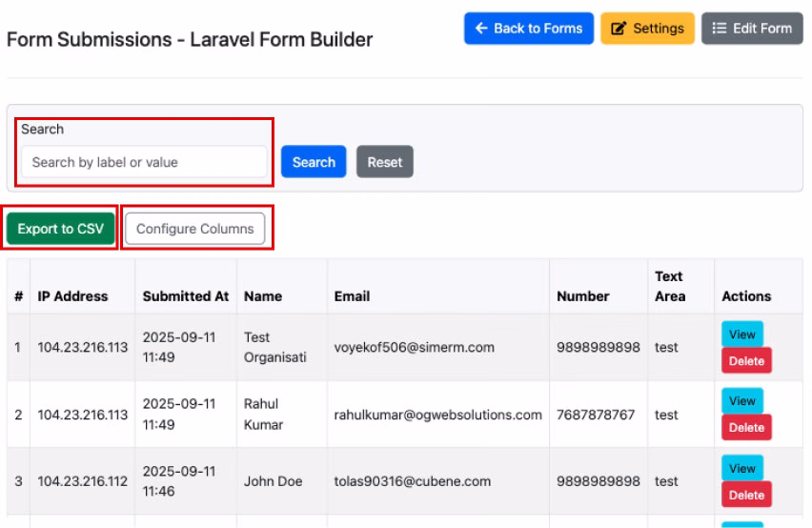View the Test Organisati submission
The width and height of the screenshot is (812, 528).
(742, 335)
